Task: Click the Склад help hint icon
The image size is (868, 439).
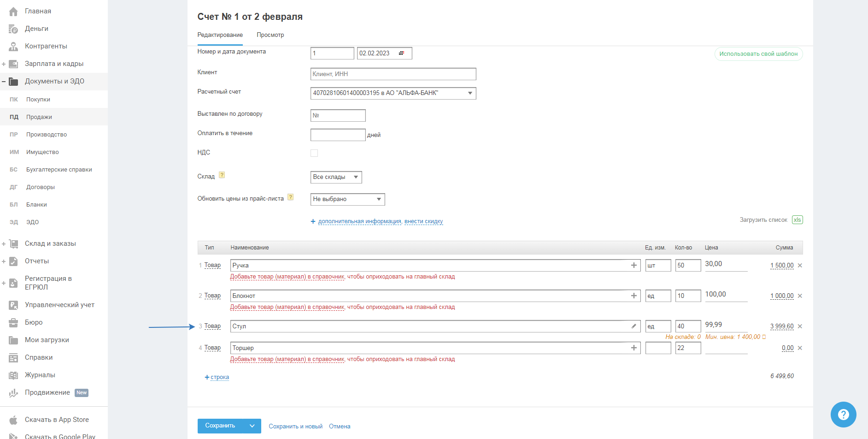Action: coord(222,175)
